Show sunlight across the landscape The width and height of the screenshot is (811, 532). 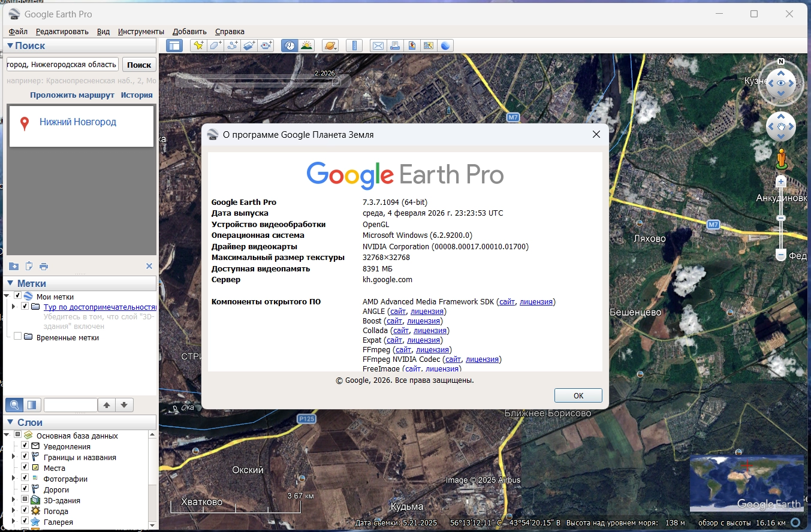pos(307,46)
